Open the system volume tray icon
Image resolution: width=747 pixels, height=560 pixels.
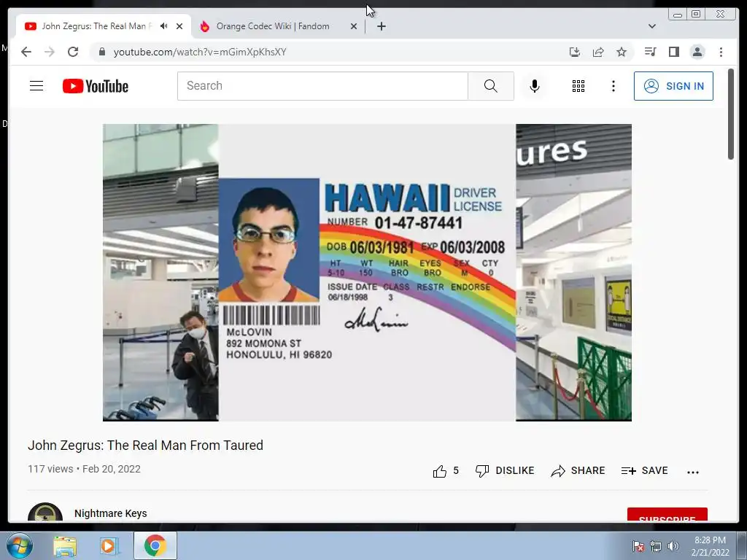(x=673, y=545)
